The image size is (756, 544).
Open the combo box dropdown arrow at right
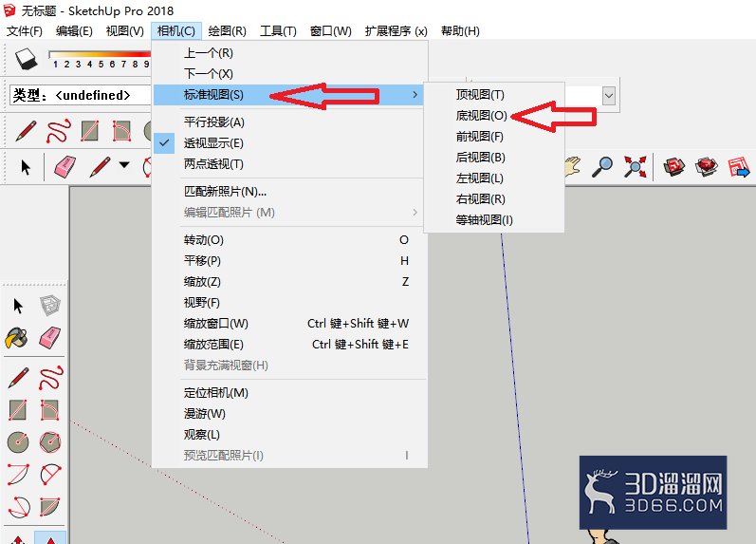609,96
